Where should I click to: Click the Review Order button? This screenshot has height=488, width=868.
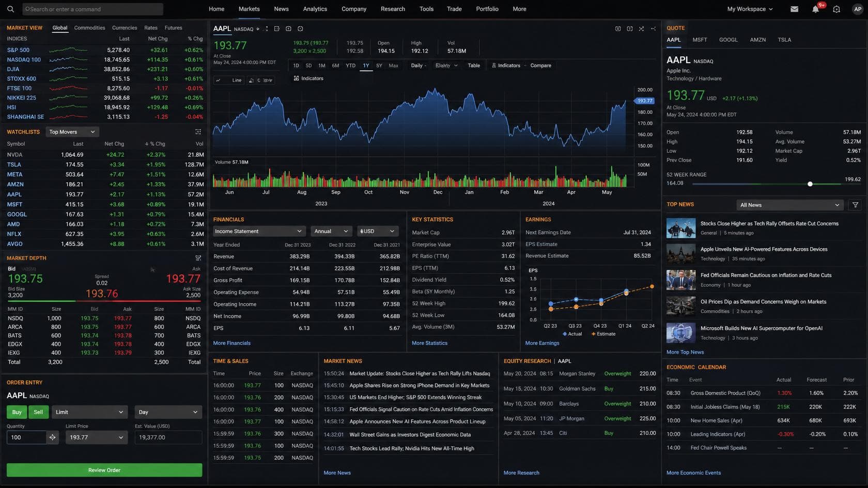coord(104,470)
